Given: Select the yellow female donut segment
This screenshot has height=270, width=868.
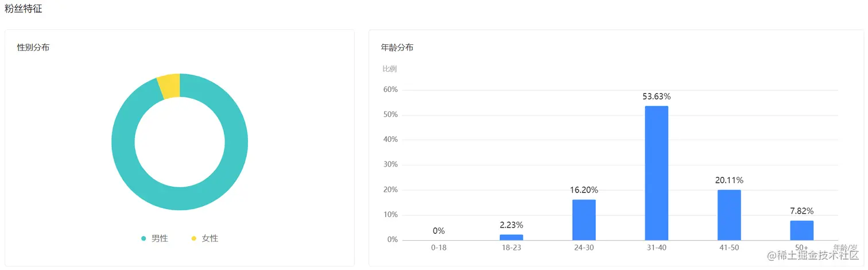Looking at the screenshot, I should pyautogui.click(x=169, y=86).
